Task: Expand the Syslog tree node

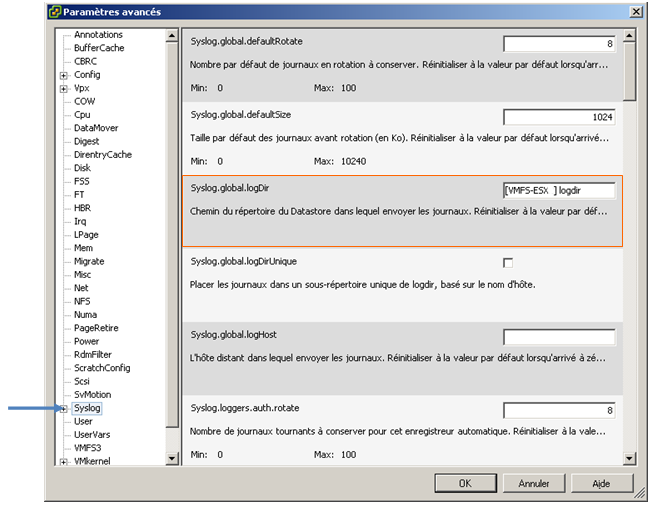Action: point(64,408)
